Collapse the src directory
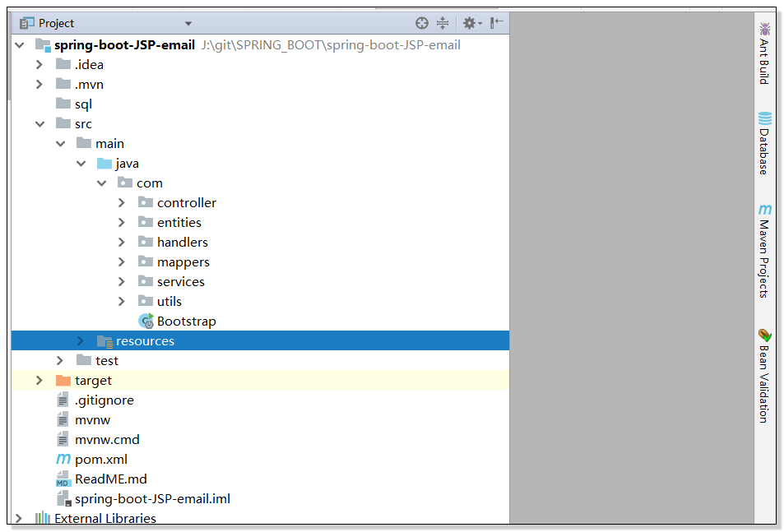This screenshot has height=532, width=784. point(39,123)
